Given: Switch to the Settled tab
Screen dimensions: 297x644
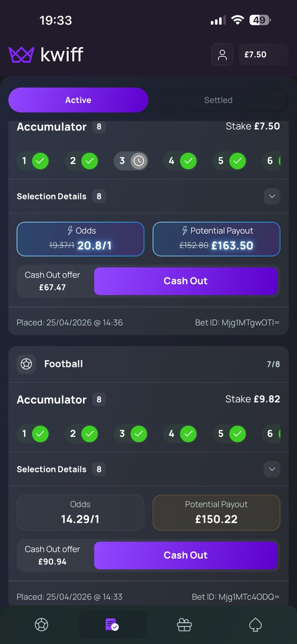Looking at the screenshot, I should [x=218, y=100].
